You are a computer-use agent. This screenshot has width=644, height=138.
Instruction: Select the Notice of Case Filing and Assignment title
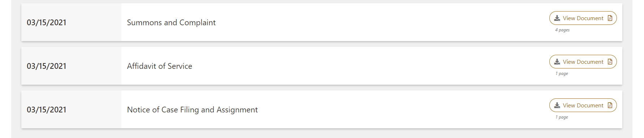point(192,110)
